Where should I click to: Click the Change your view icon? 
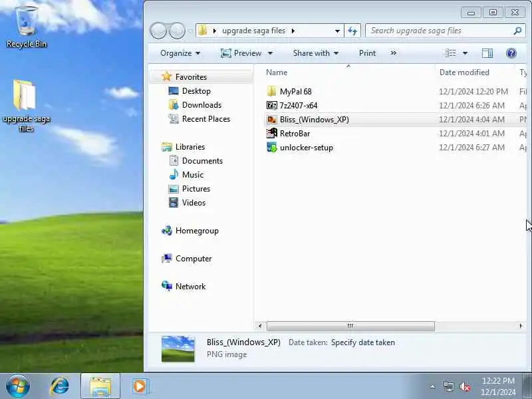[451, 53]
